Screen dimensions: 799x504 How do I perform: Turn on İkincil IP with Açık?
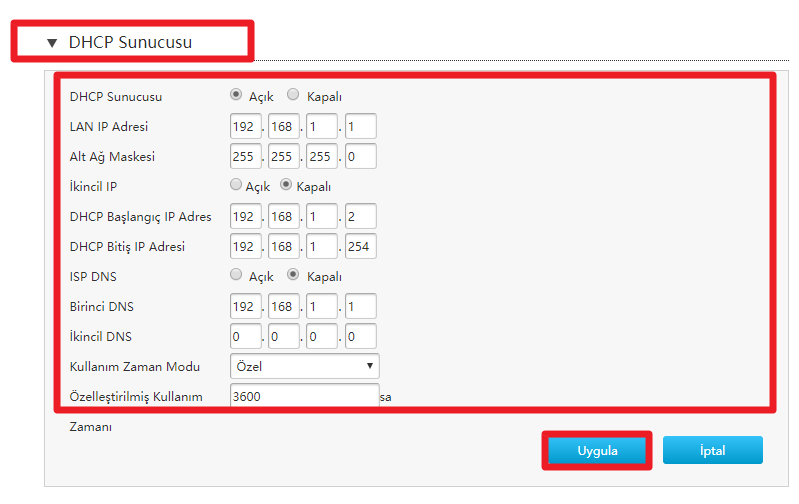[236, 185]
